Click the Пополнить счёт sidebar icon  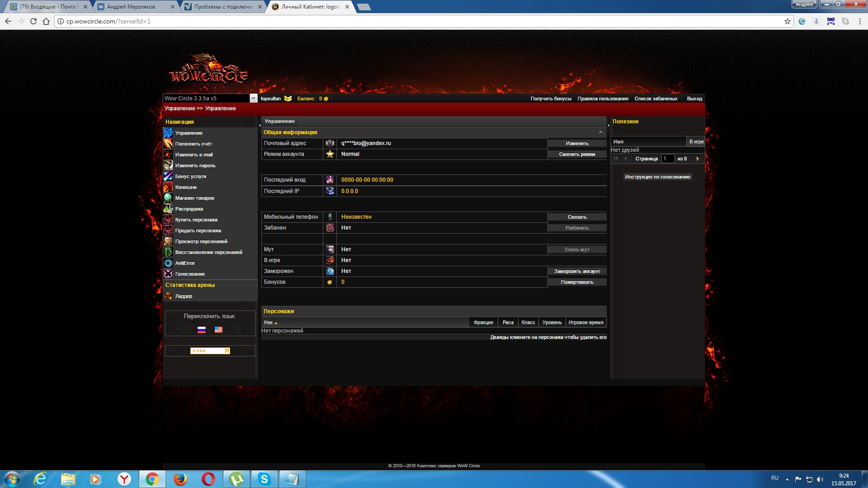coord(168,144)
